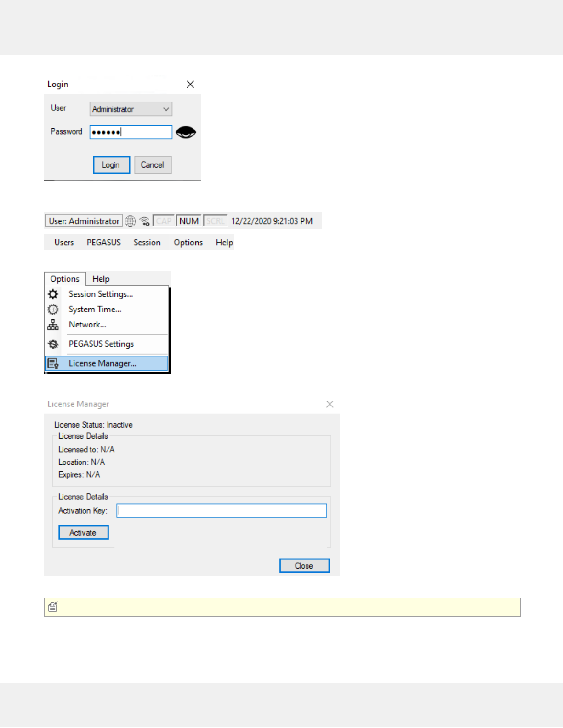This screenshot has width=563, height=728.
Task: Click the wireless connection status icon
Action: pyautogui.click(x=144, y=221)
